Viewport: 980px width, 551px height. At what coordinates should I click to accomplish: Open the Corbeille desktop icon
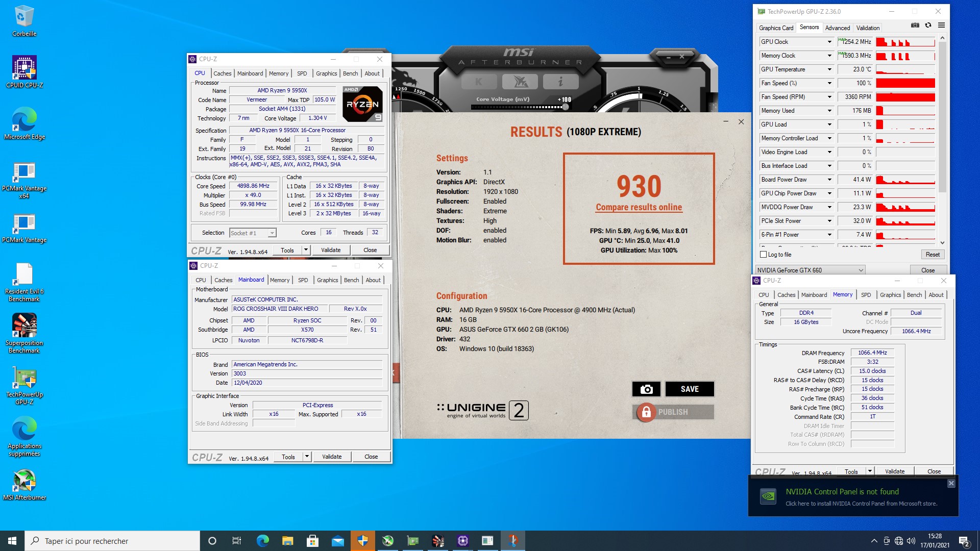click(24, 21)
